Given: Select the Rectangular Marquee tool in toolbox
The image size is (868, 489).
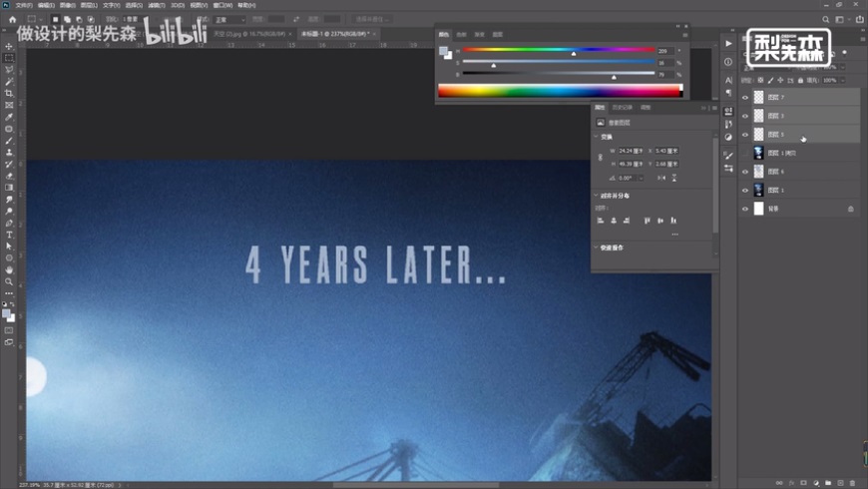Looking at the screenshot, I should (9, 58).
